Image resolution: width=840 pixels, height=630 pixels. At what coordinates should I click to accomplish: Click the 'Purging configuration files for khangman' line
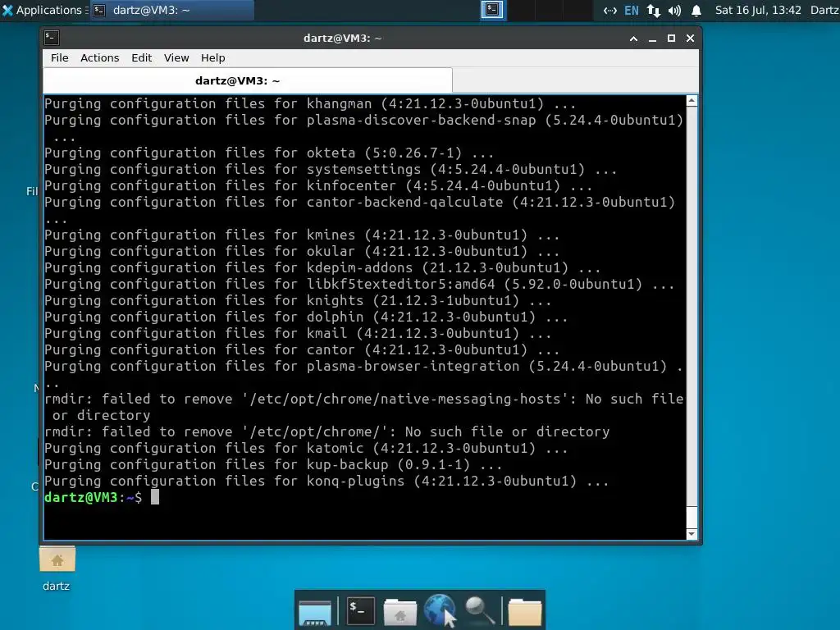click(x=310, y=103)
